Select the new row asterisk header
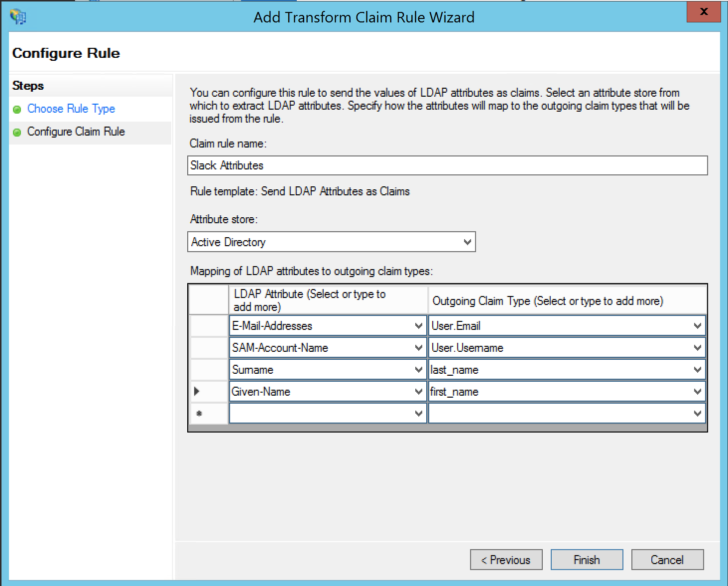This screenshot has height=586, width=728. (x=199, y=414)
